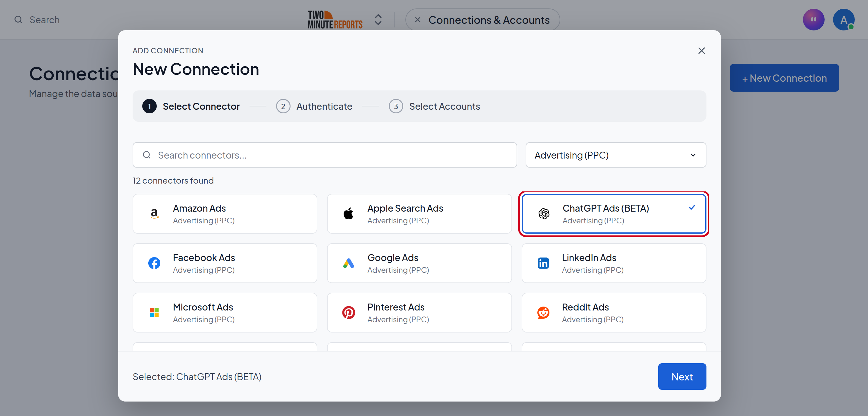Click the Apple Search Ads logo icon

(348, 213)
